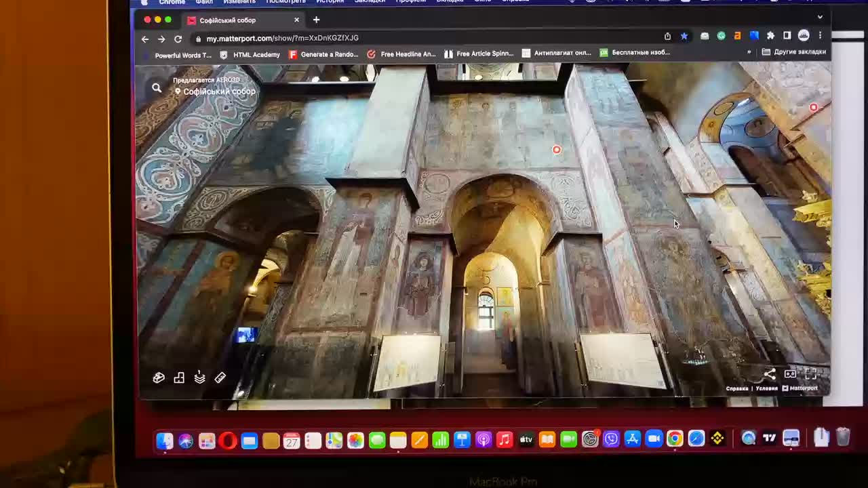This screenshot has width=868, height=488.
Task: Open Apple TV app in the Dock
Action: click(x=526, y=440)
